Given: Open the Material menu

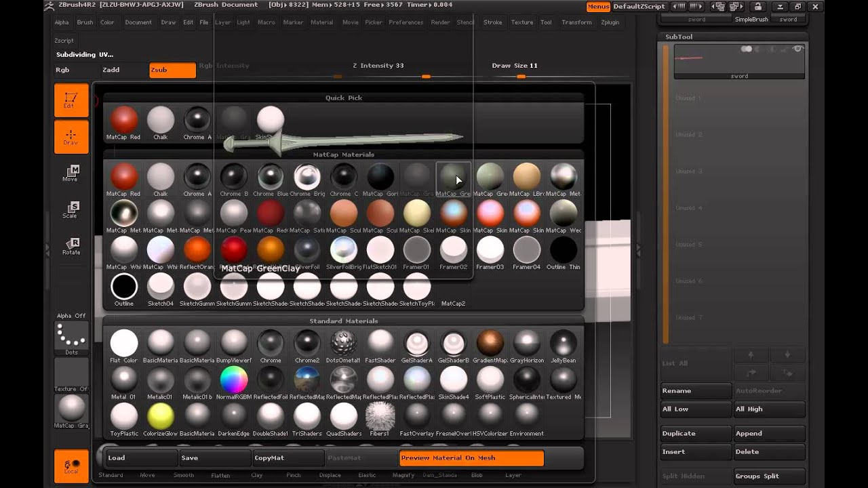Looking at the screenshot, I should point(322,22).
